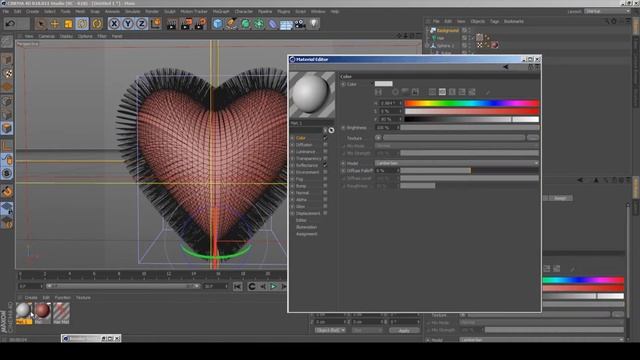
Task: Click the green Play forward button
Action: [273, 287]
